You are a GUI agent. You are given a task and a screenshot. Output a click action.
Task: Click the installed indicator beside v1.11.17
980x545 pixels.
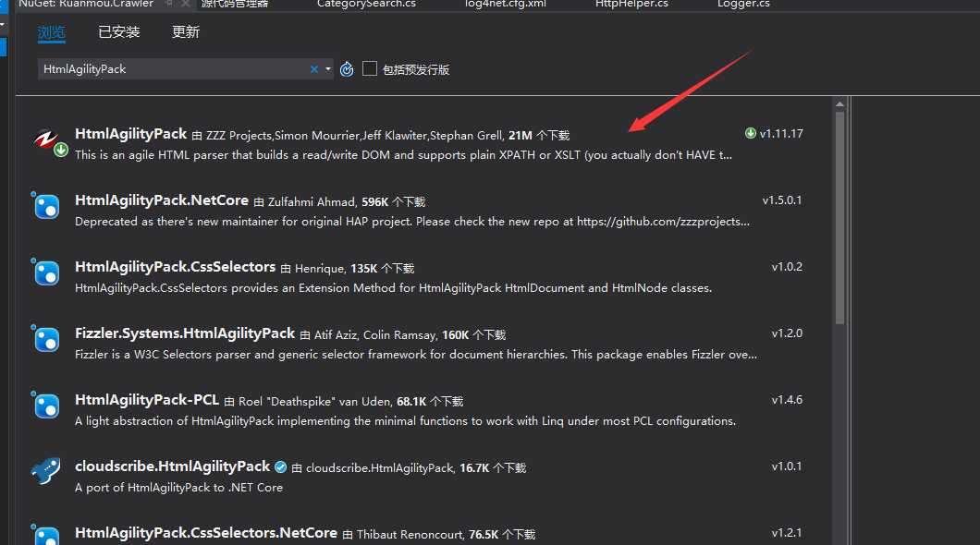click(751, 133)
